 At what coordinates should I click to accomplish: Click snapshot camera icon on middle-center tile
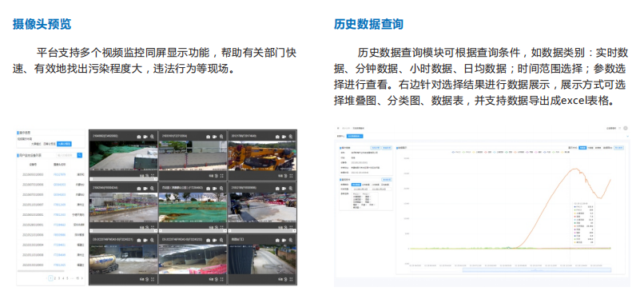point(209,188)
